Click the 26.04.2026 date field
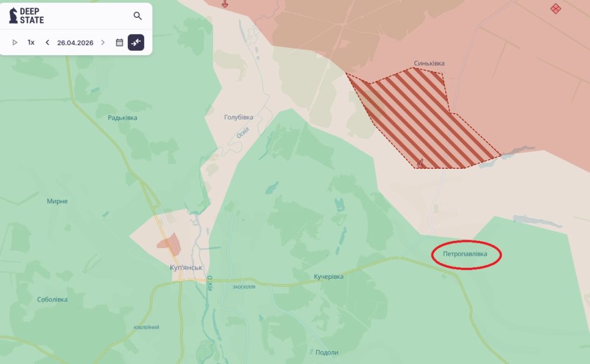This screenshot has height=364, width=590. [x=75, y=43]
